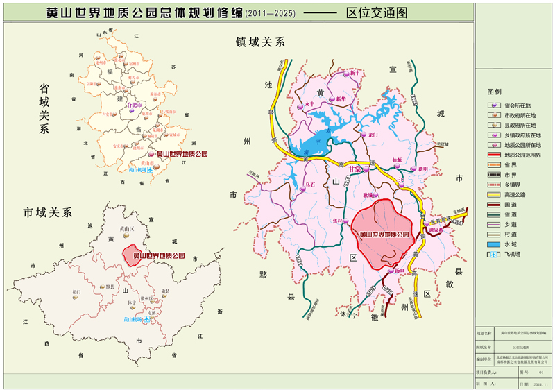This screenshot has width=555, height=392.
Task: Click the 国道 dark red legend swatch
Action: click(x=493, y=205)
